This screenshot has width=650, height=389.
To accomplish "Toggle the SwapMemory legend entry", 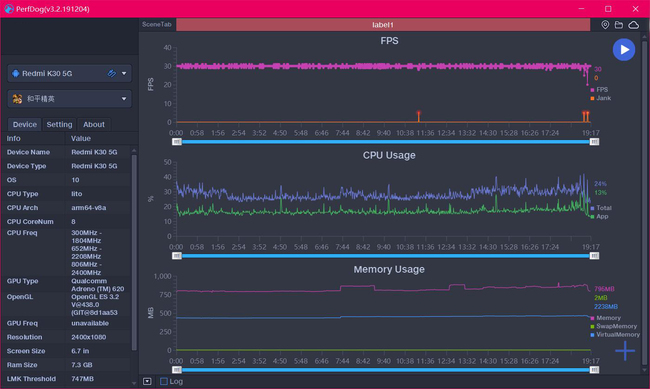I will 614,326.
